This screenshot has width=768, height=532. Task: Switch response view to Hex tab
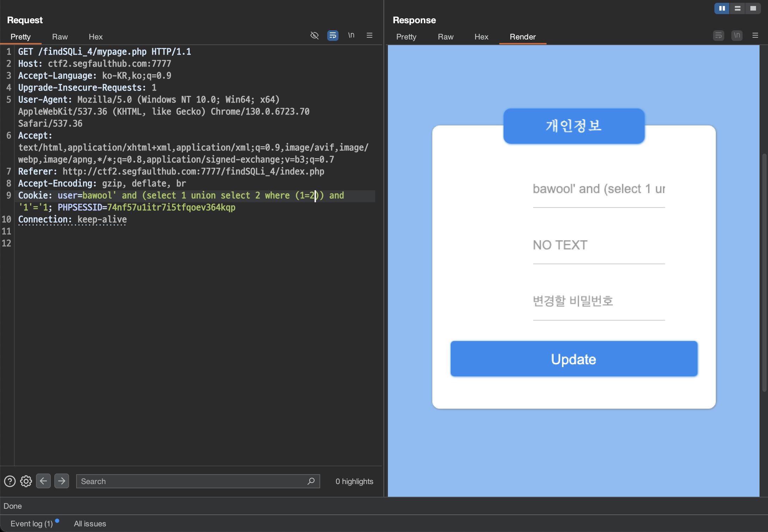click(x=481, y=37)
